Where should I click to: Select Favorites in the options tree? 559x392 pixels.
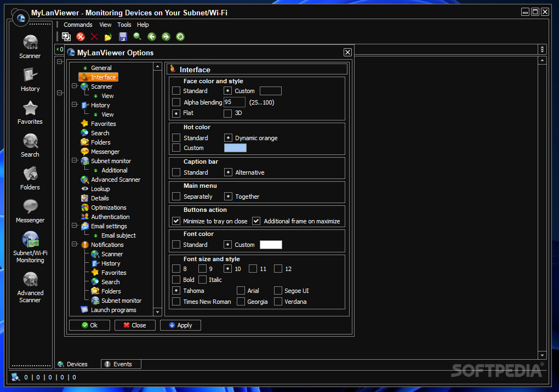point(103,124)
